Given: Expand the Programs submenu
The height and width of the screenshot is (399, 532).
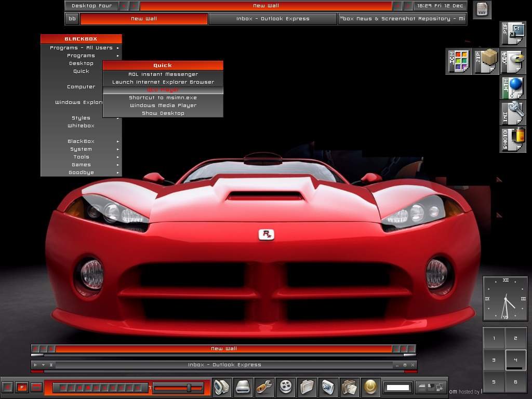Looking at the screenshot, I should tap(81, 56).
